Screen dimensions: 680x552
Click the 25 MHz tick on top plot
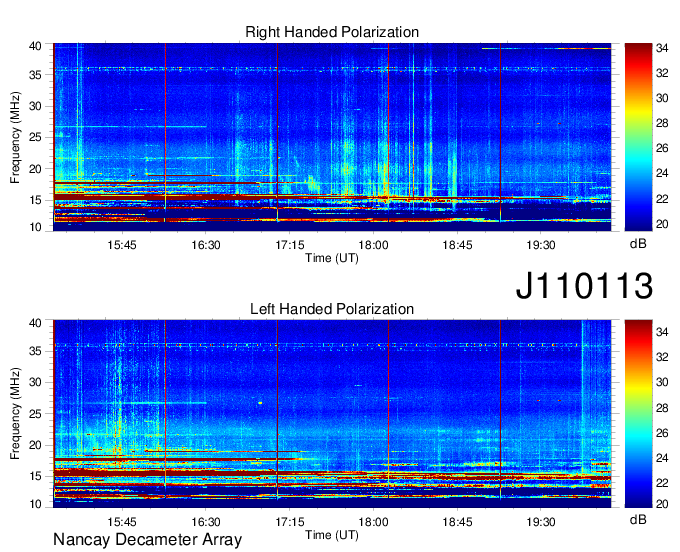pyautogui.click(x=35, y=137)
